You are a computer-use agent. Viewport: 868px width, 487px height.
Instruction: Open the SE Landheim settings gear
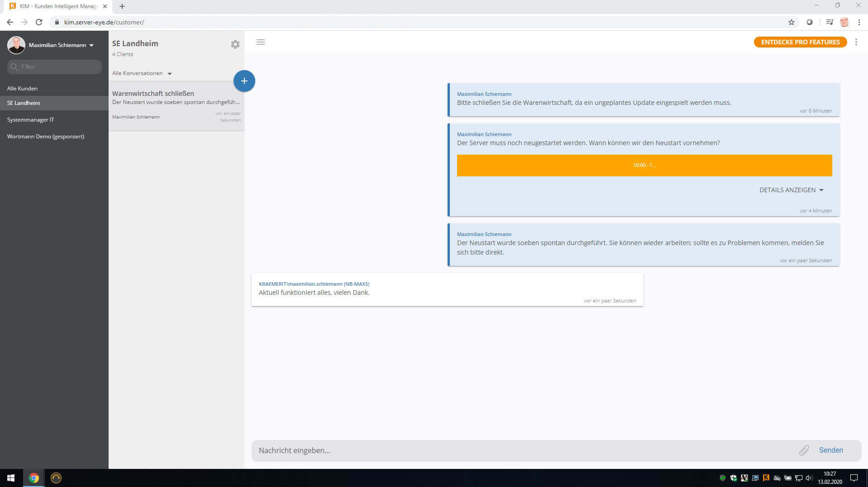coord(235,44)
